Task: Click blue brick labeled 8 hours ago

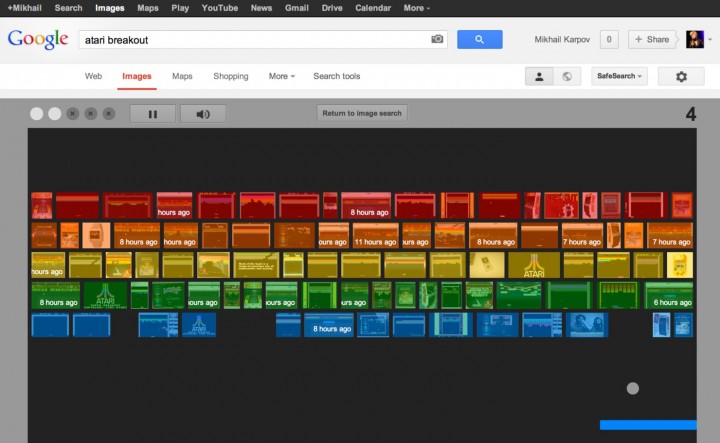Action: 329,325
